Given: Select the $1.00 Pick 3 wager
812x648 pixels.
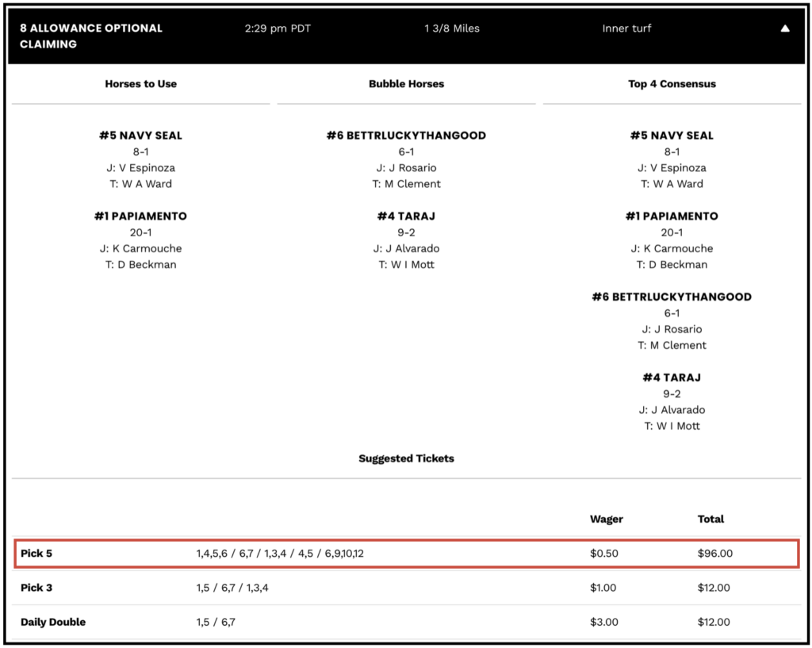Looking at the screenshot, I should pyautogui.click(x=603, y=588).
